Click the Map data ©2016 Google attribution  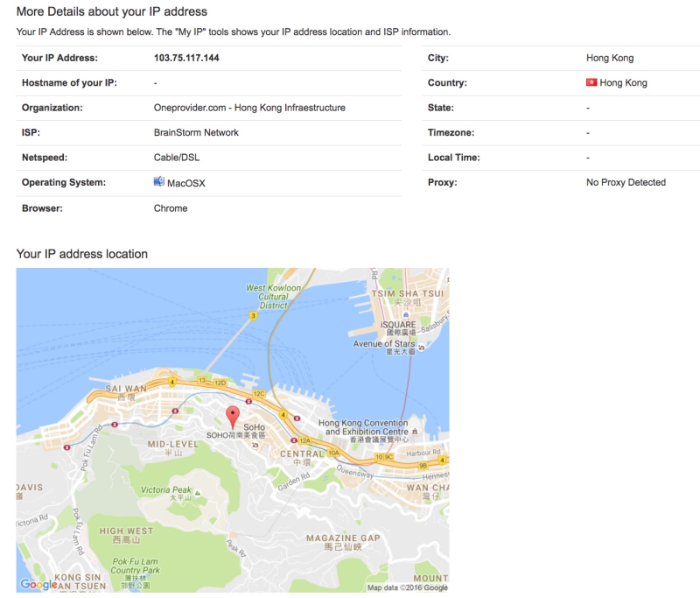[407, 587]
